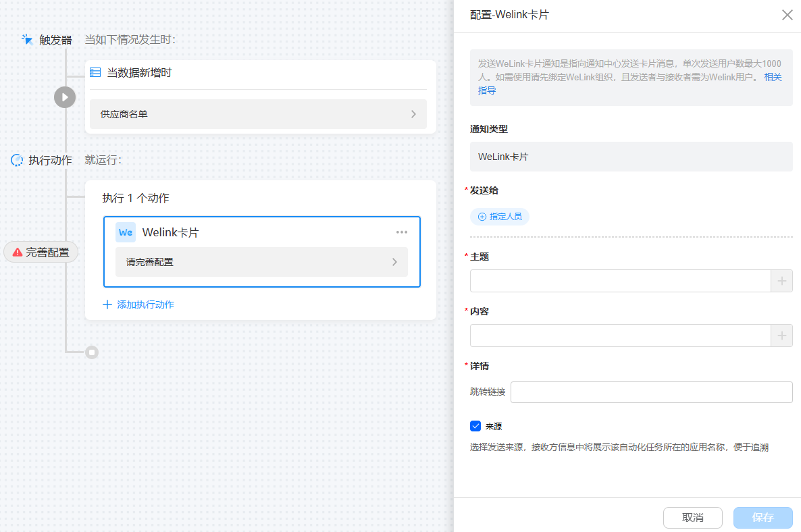Viewport: 801px width, 532px height.
Task: Click the plus icon before 添加执行动作
Action: [x=107, y=304]
